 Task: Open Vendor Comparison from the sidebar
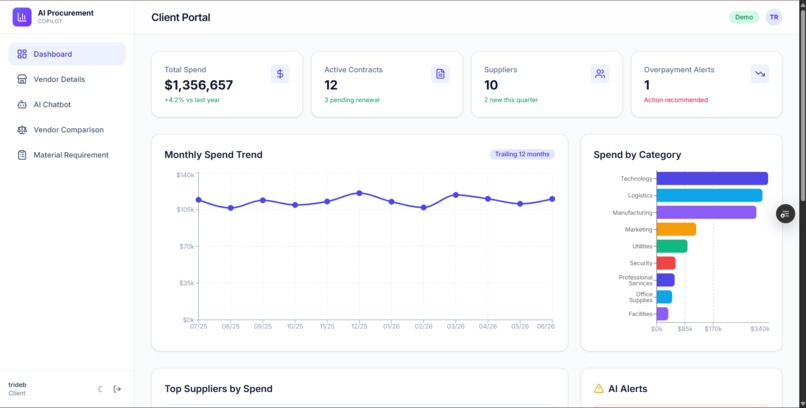(x=67, y=129)
